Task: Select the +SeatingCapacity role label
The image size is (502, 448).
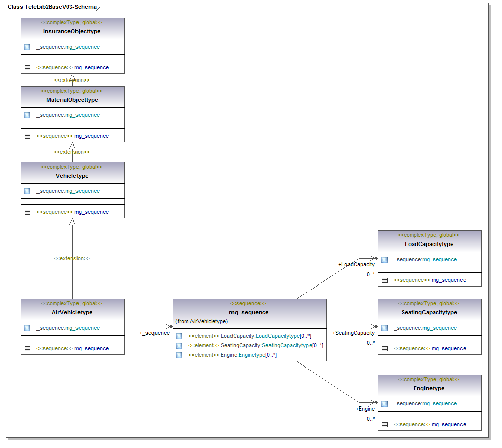Action: pos(354,333)
